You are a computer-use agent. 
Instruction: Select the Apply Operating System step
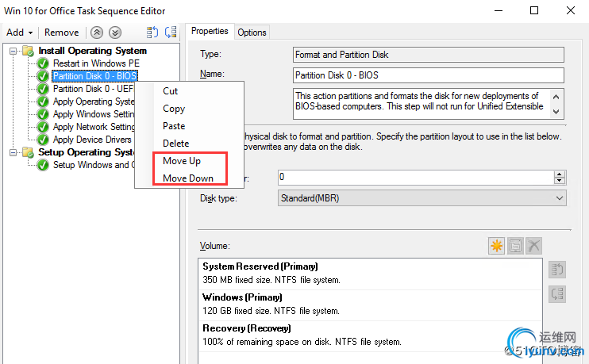[x=94, y=102]
